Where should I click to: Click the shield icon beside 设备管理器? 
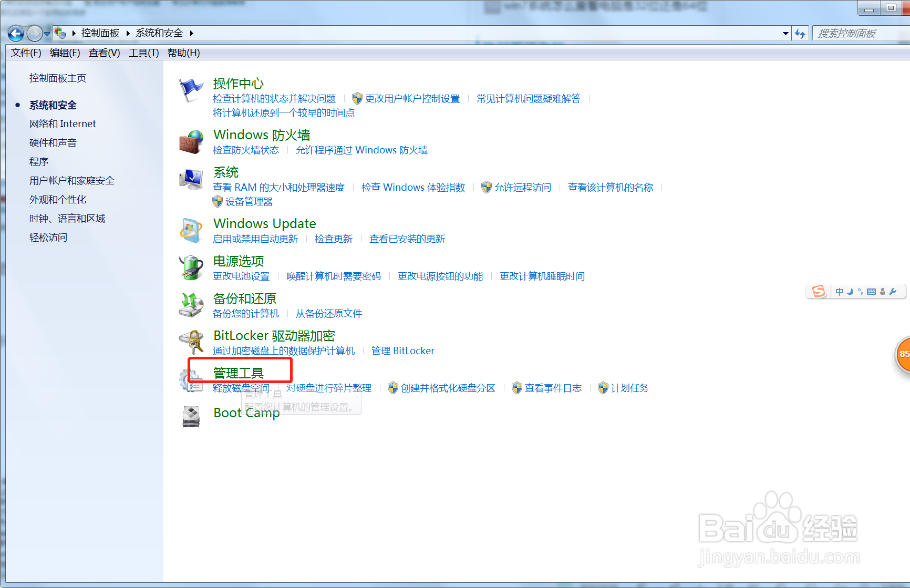tap(218, 201)
